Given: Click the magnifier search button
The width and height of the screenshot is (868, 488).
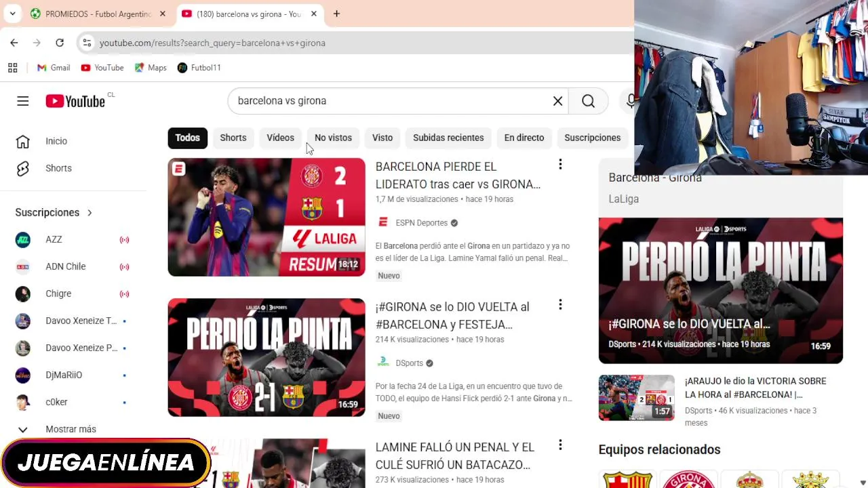Looking at the screenshot, I should 588,101.
